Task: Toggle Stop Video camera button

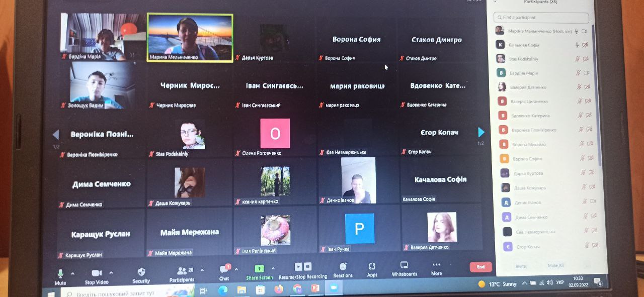Action: (97, 273)
